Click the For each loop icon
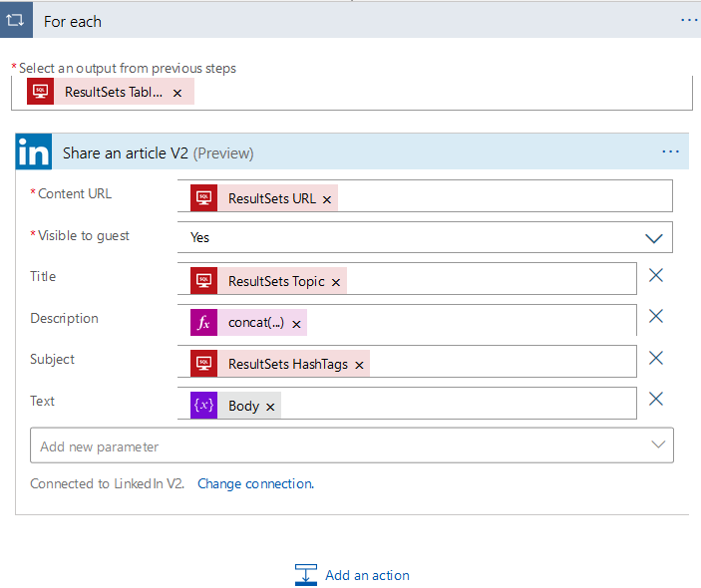The image size is (701, 588). [x=16, y=20]
